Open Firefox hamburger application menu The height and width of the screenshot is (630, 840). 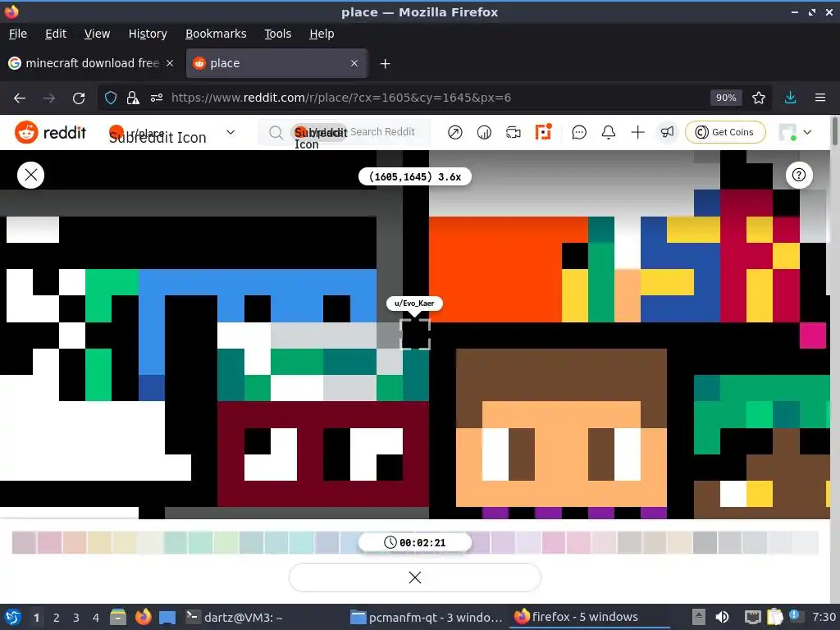[x=820, y=98]
